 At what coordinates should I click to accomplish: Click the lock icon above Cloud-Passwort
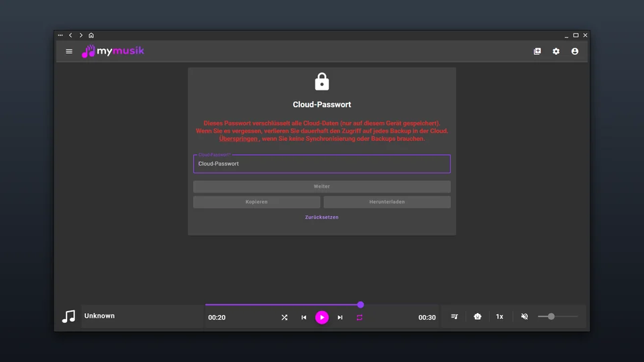(x=322, y=82)
